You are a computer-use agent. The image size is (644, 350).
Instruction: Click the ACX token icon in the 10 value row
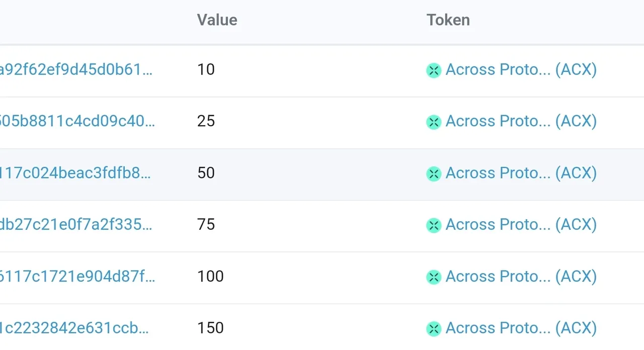pyautogui.click(x=434, y=70)
